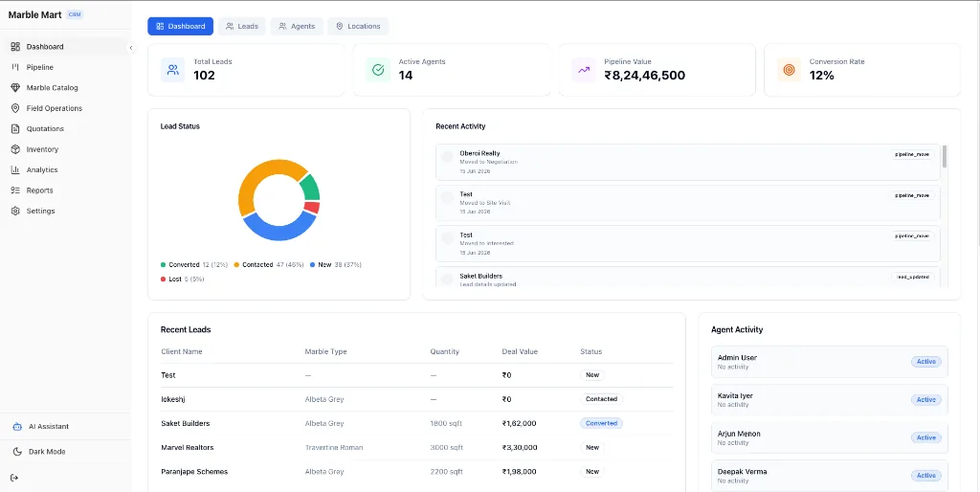Click the ₹3,30,000 deal value
This screenshot has width=980, height=492.
point(519,448)
